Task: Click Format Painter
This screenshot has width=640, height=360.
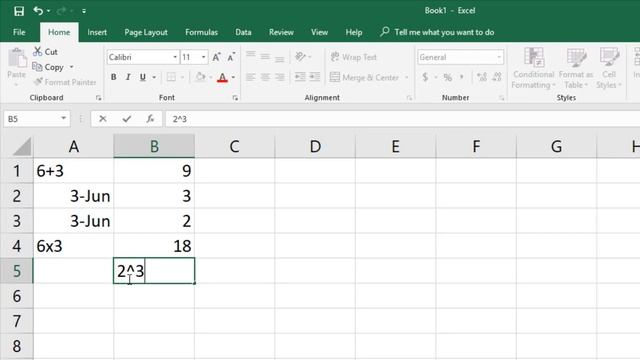Action: pos(65,82)
